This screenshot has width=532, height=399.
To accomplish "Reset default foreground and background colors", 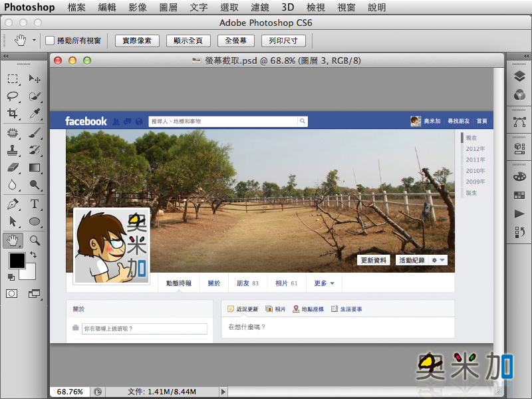I will pyautogui.click(x=11, y=277).
